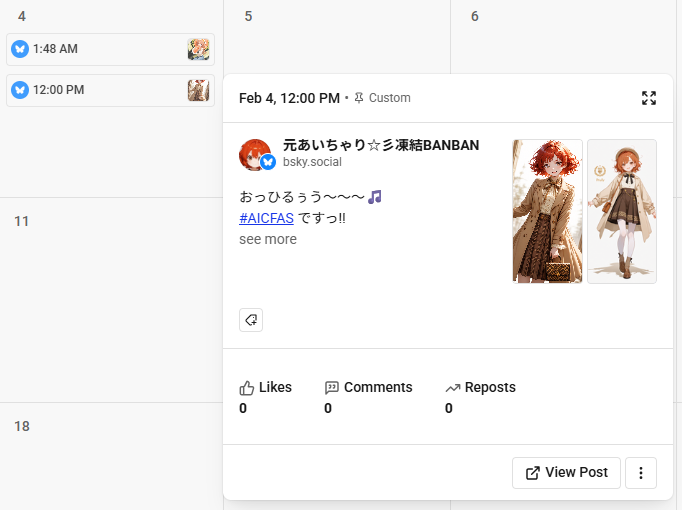Click the add tag icon button

pos(251,320)
